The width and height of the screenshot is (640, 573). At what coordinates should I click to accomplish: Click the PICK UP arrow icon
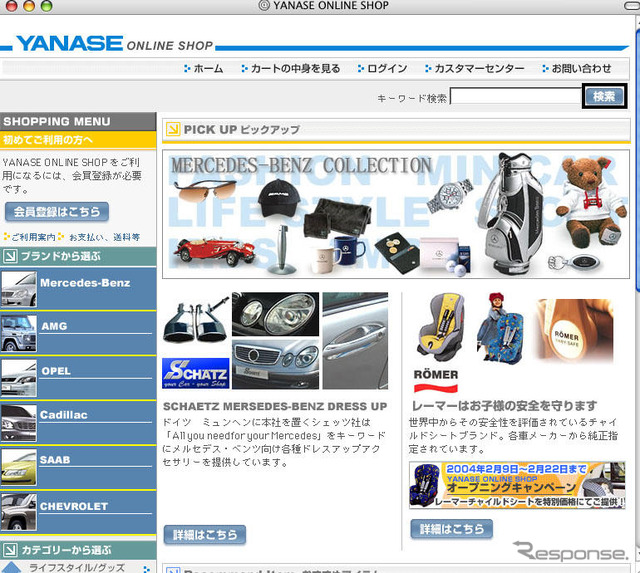[x=173, y=129]
